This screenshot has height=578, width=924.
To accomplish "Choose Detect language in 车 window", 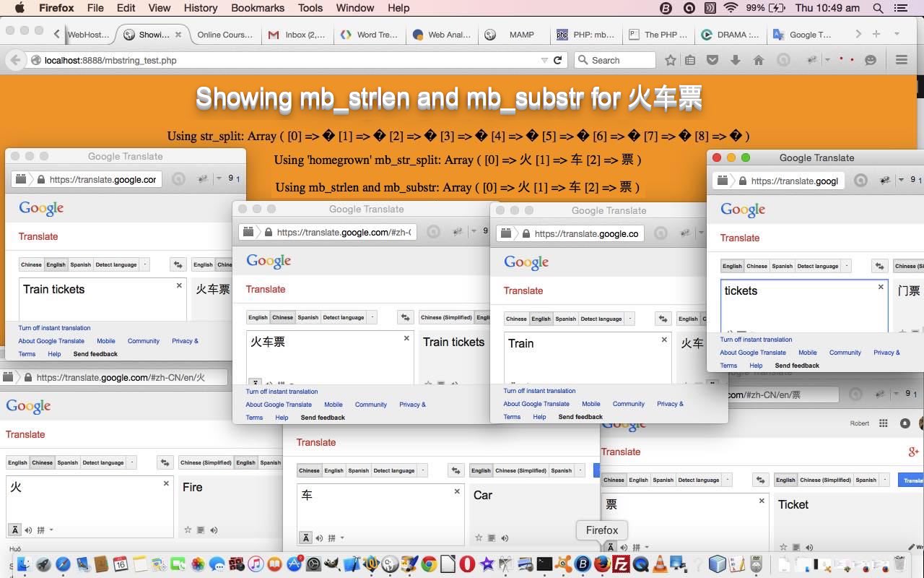I will click(394, 470).
